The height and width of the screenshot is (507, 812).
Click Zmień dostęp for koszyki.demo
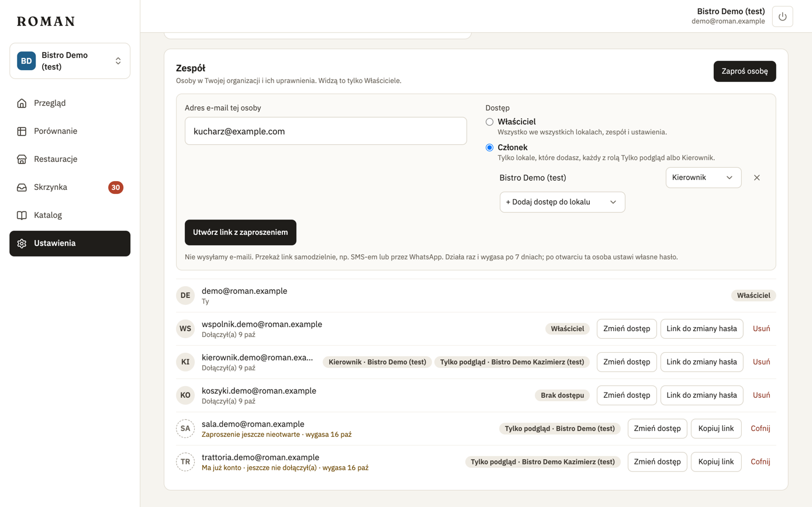click(627, 395)
